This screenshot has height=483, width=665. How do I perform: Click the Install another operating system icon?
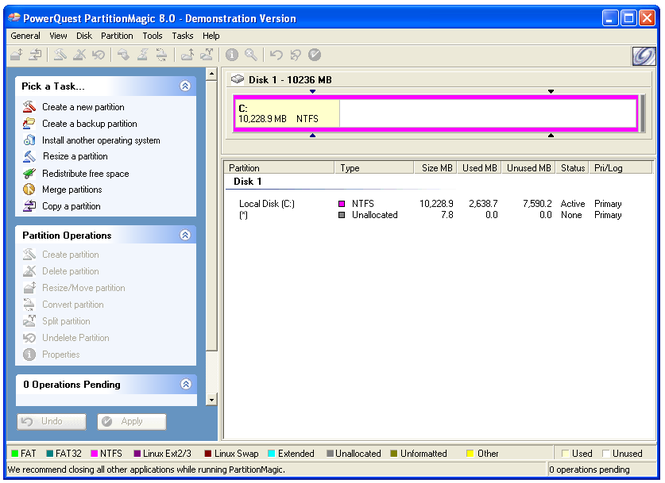[x=29, y=140]
